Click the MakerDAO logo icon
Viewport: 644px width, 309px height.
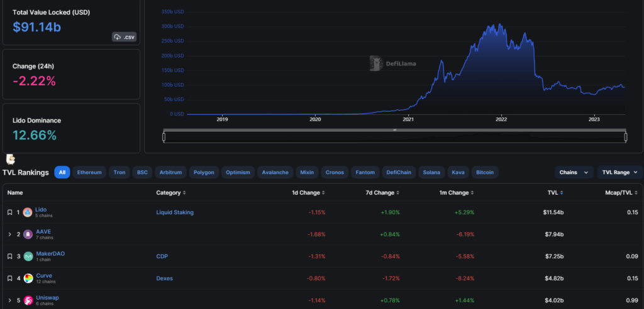28,256
